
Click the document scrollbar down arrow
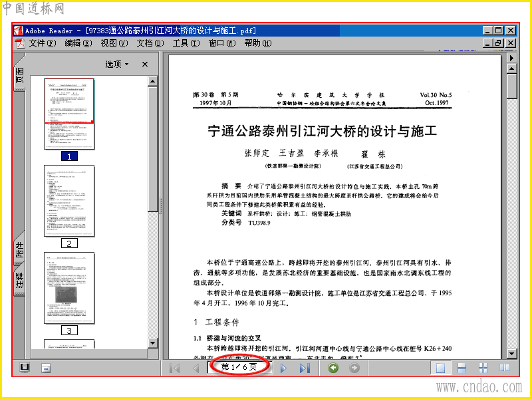(x=511, y=354)
